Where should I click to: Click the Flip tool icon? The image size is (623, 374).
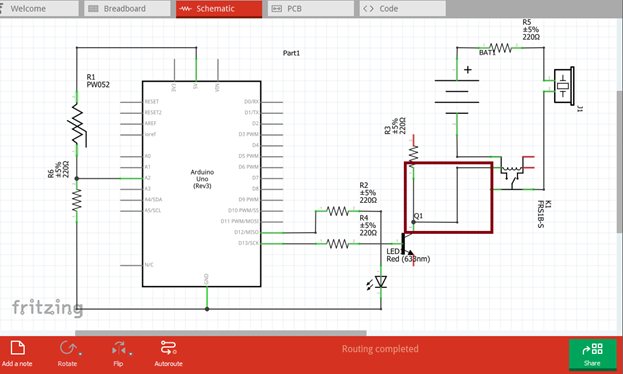(118, 349)
